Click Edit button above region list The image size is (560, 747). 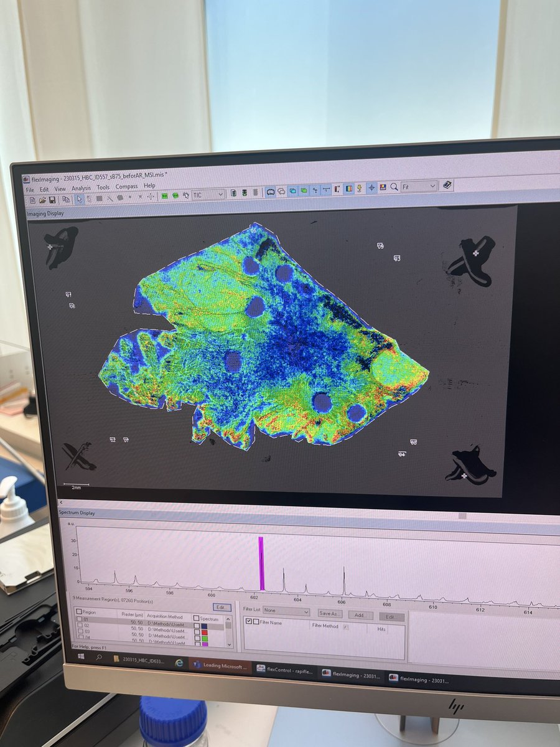[222, 607]
